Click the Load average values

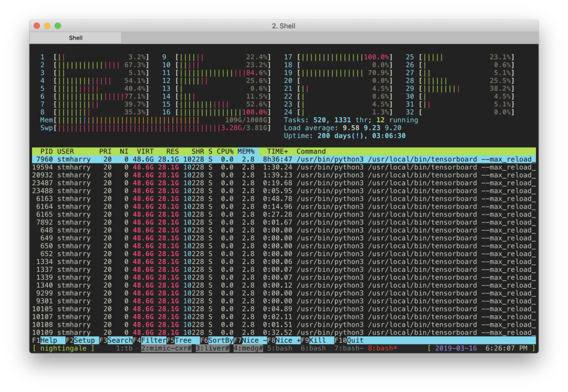click(372, 128)
